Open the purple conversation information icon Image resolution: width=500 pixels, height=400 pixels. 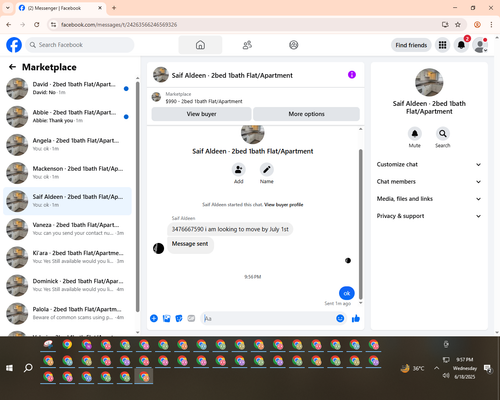click(x=352, y=75)
